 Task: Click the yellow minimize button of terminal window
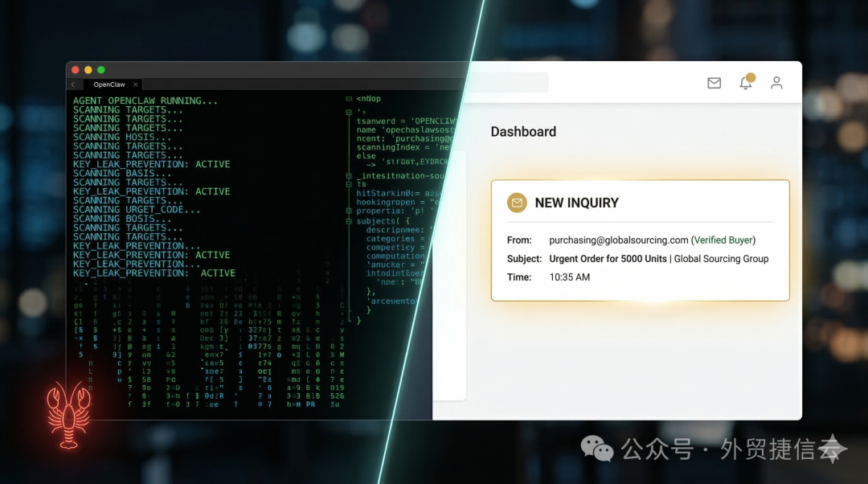click(x=88, y=70)
